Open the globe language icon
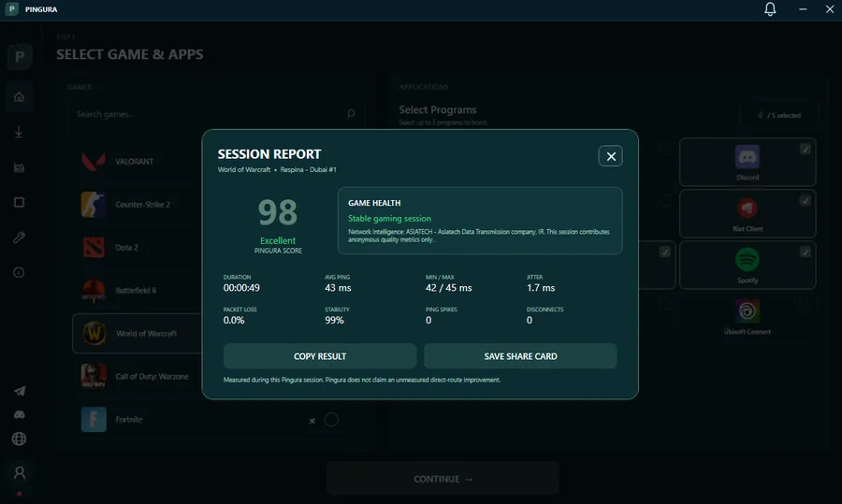 [20, 439]
